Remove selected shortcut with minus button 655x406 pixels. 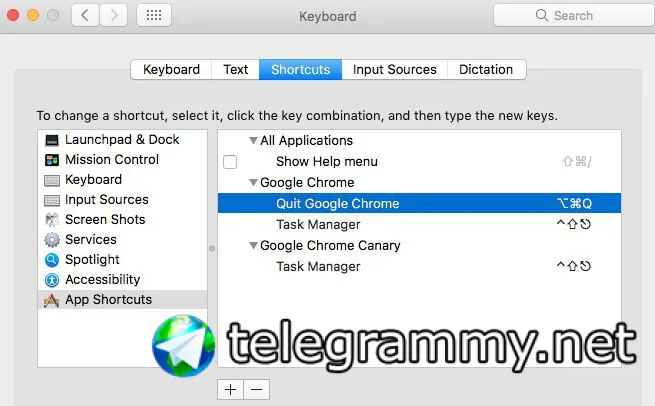pyautogui.click(x=256, y=389)
